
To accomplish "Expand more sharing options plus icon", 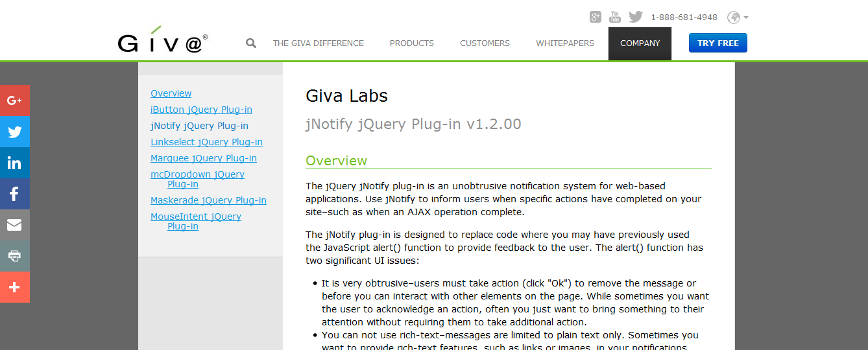I will coord(14,287).
